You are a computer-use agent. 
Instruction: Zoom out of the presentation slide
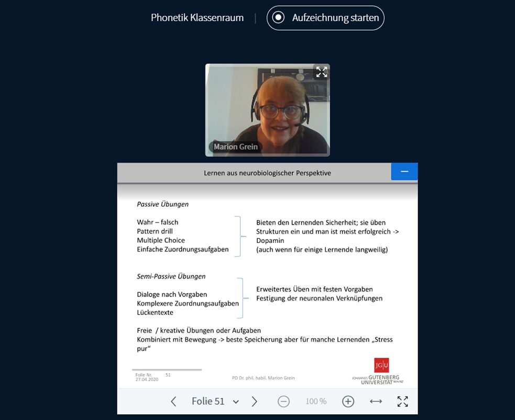283,402
